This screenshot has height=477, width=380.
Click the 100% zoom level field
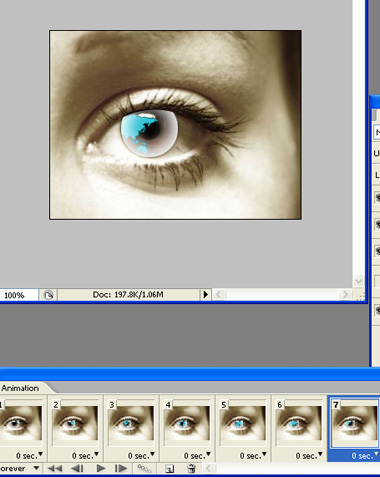[x=18, y=295]
